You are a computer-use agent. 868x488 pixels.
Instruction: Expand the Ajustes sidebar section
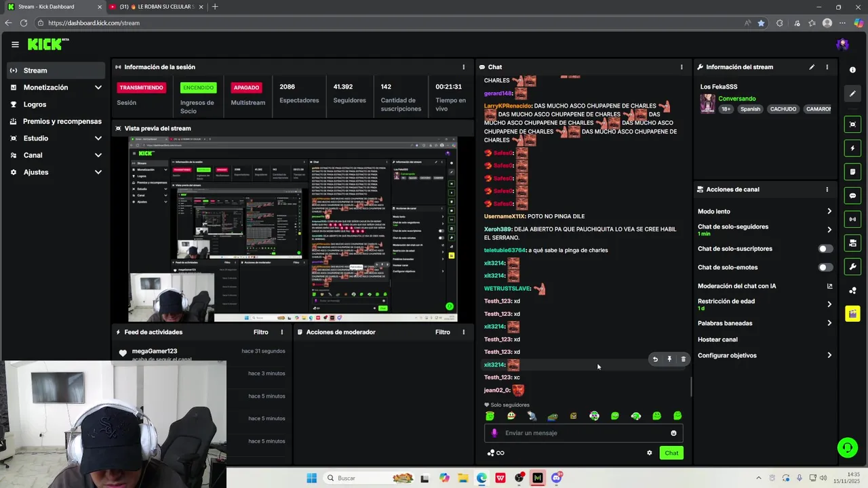pyautogui.click(x=98, y=172)
